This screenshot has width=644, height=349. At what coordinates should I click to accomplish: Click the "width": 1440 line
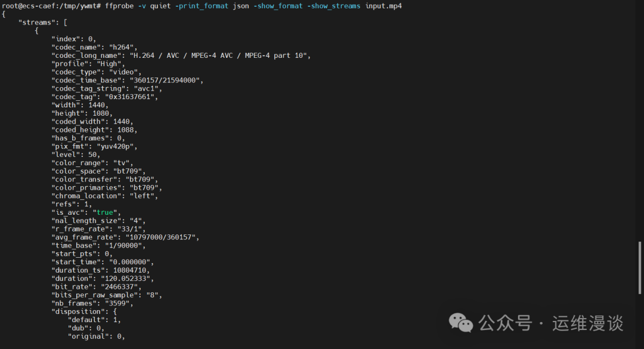tap(80, 105)
